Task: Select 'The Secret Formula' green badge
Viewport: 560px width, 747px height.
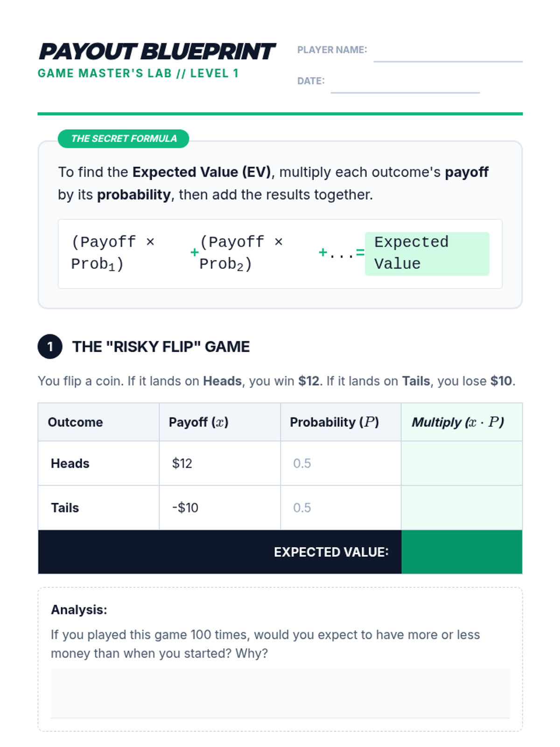Action: click(x=124, y=139)
